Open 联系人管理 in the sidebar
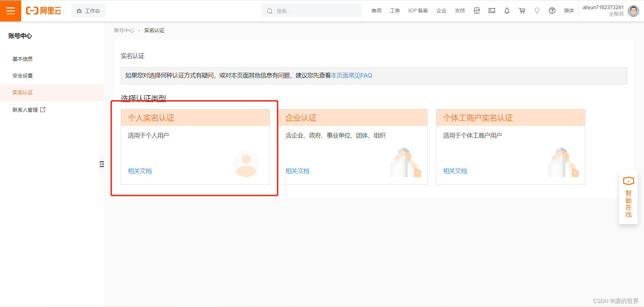The image size is (644, 307). (25, 110)
